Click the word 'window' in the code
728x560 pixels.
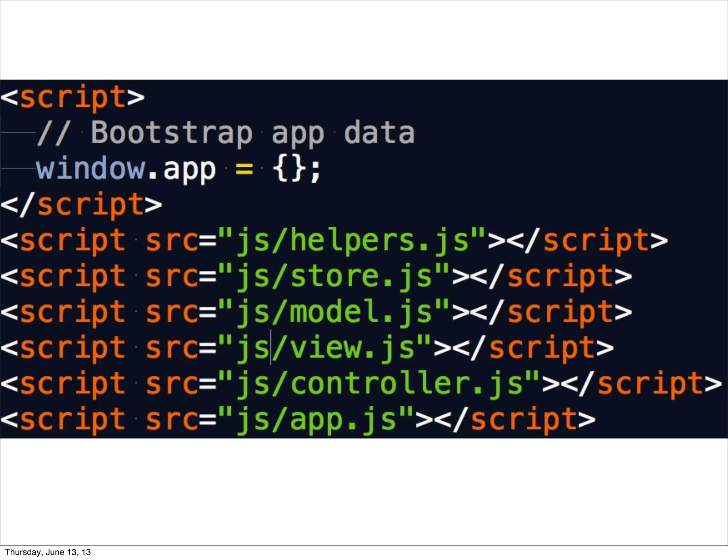pyautogui.click(x=90, y=168)
